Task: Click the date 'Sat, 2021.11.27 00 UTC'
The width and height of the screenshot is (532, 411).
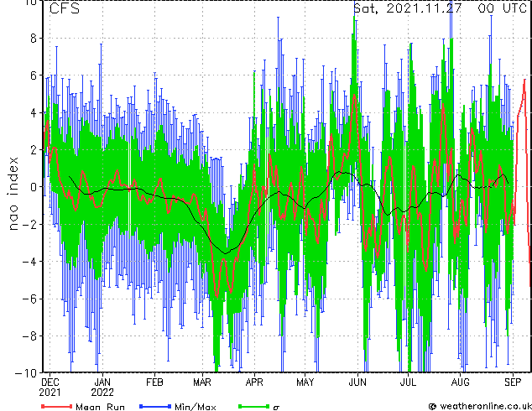Action: (440, 8)
